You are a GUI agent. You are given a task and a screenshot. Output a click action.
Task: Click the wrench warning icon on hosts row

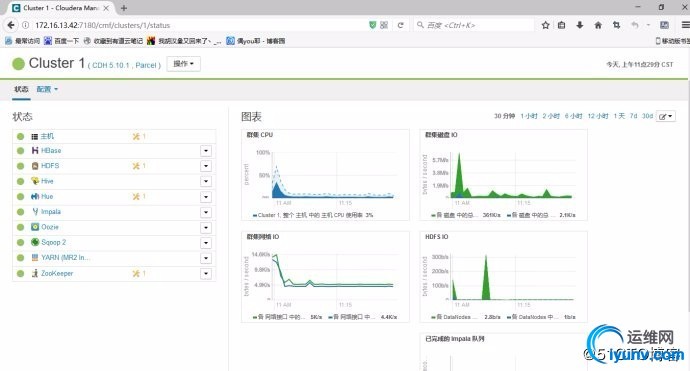136,136
